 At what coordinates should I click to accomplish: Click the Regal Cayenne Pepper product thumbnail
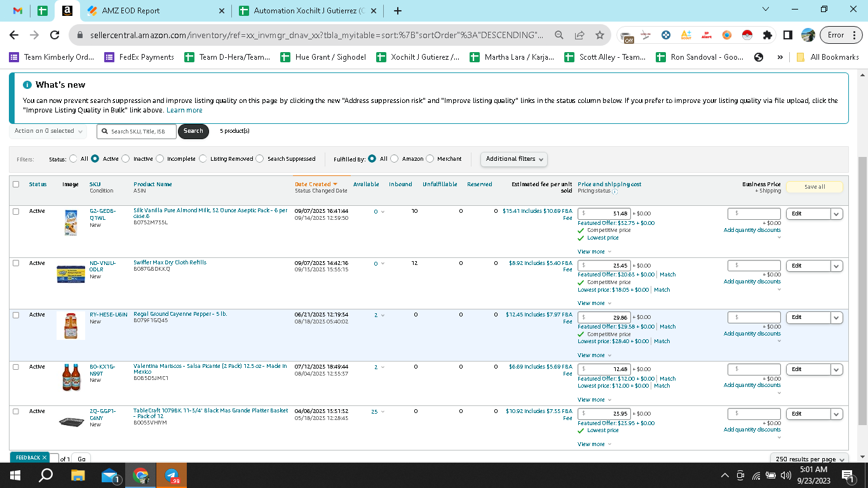(x=71, y=325)
